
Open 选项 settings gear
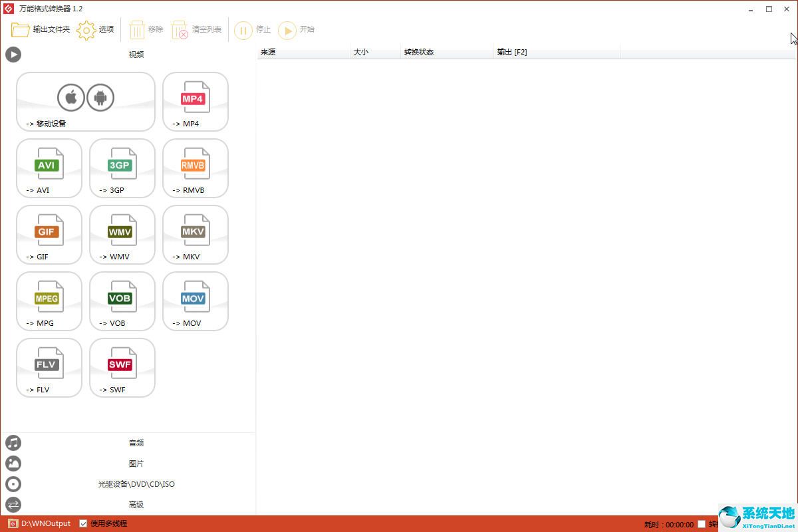point(95,30)
